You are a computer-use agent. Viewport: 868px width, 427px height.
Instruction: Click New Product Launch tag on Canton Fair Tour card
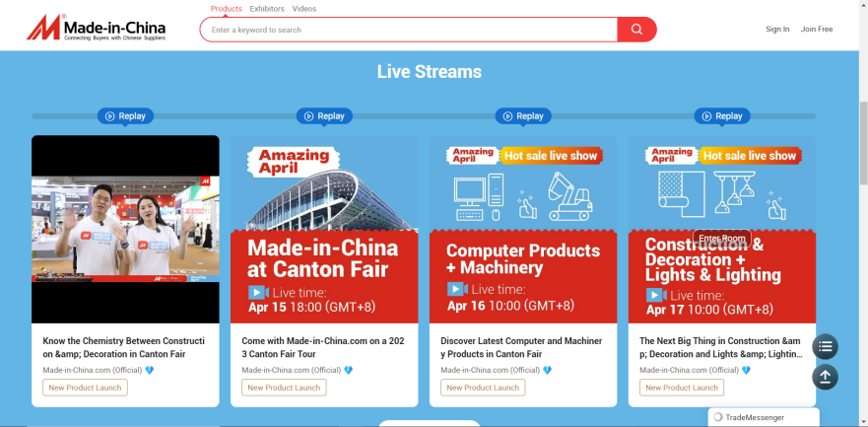[284, 388]
